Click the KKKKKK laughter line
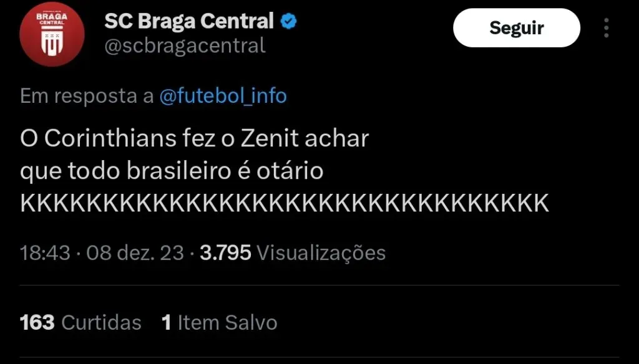This screenshot has height=364, width=639. click(285, 203)
